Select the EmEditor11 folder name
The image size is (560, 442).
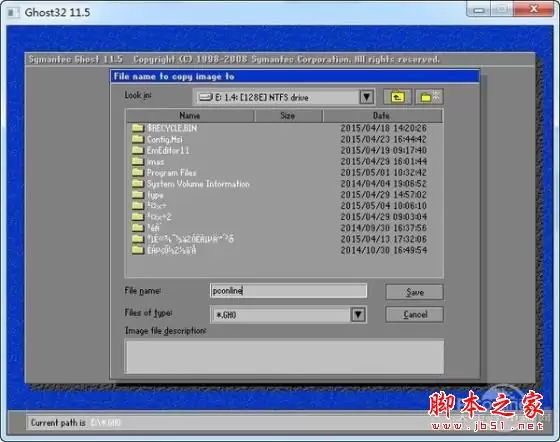(168, 150)
